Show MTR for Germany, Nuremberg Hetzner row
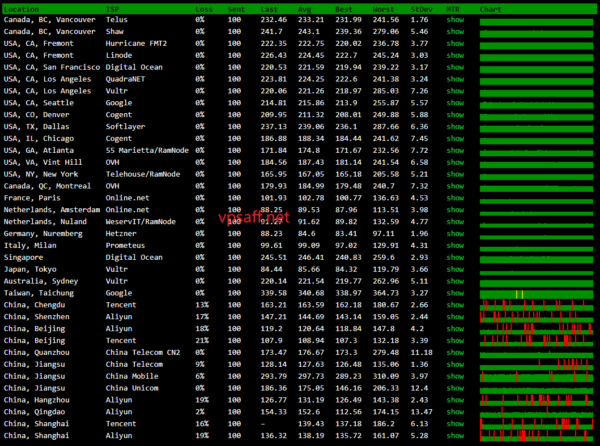600x446 pixels. tap(455, 233)
